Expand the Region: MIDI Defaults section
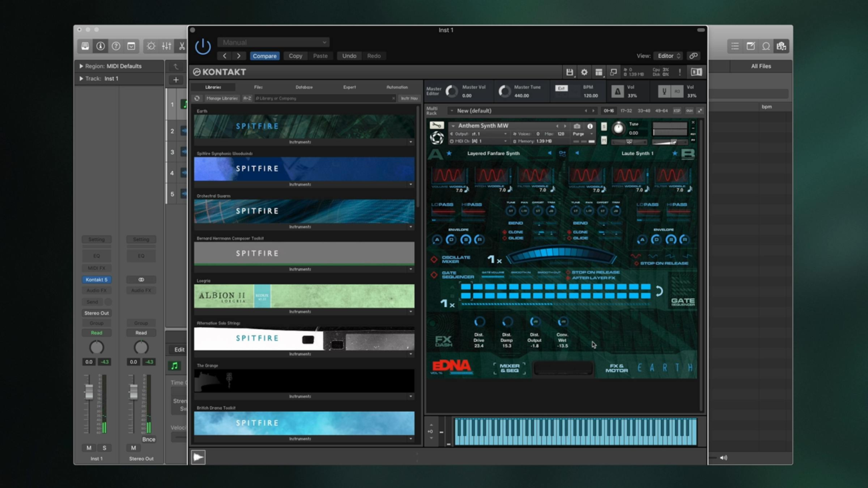 [x=81, y=66]
